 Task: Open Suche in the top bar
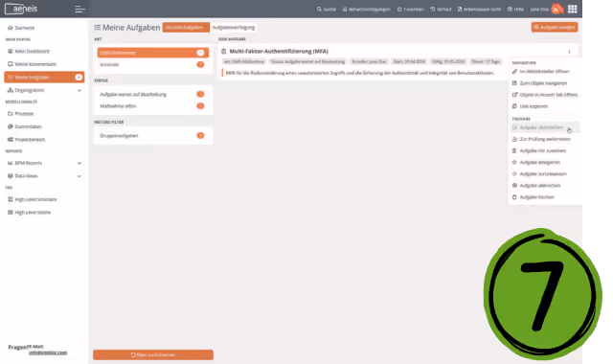(326, 9)
